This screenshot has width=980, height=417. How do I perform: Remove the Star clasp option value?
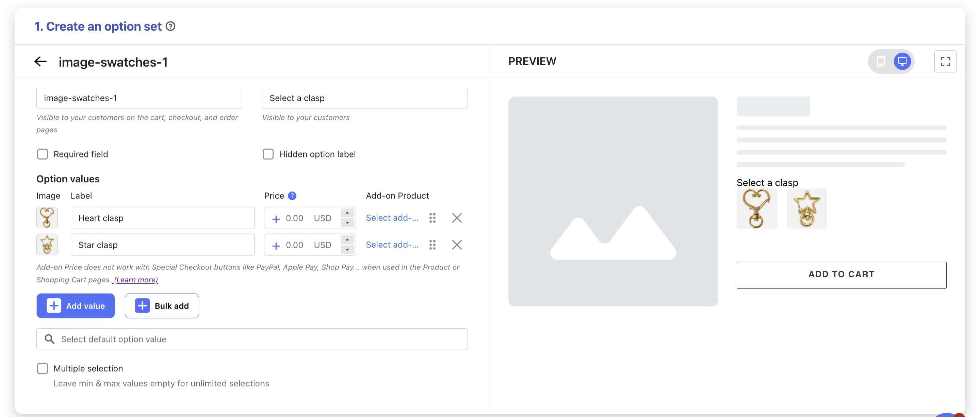coord(457,245)
